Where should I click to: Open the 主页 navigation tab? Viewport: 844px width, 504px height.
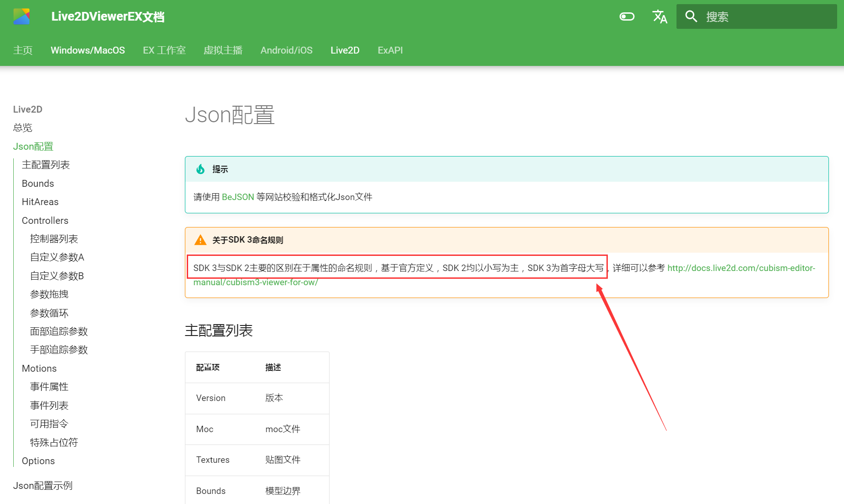23,50
